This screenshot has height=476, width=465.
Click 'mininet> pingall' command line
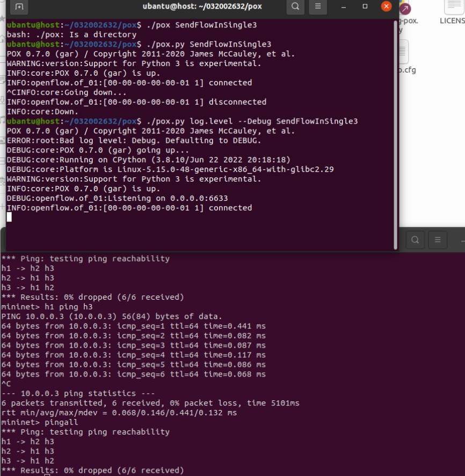[40, 422]
